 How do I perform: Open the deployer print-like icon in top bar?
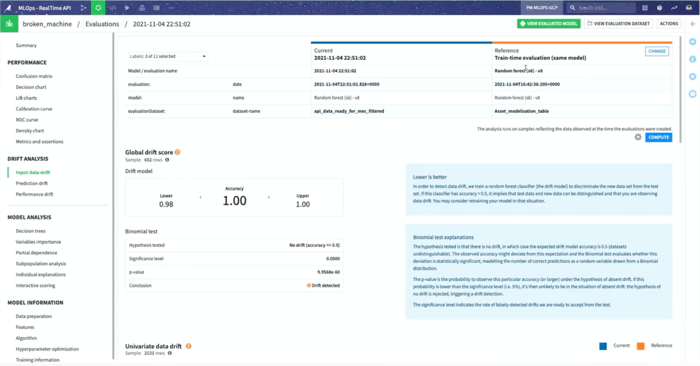click(142, 8)
